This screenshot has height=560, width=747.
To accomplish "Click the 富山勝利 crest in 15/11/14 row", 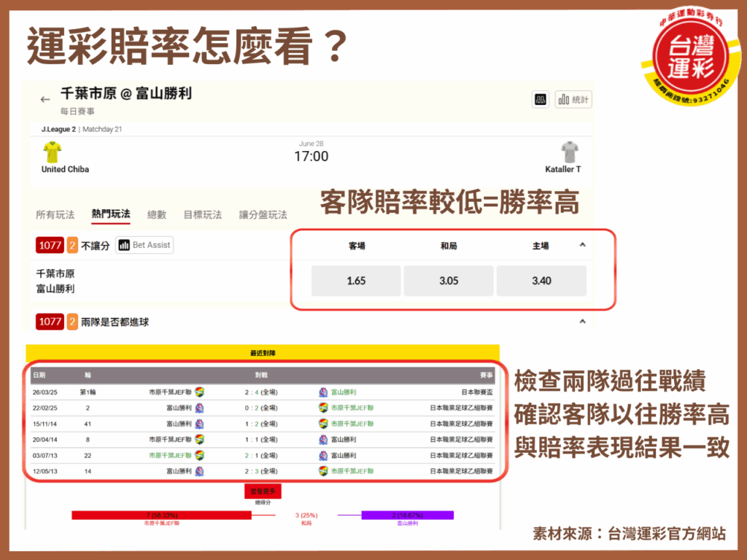I will (200, 424).
